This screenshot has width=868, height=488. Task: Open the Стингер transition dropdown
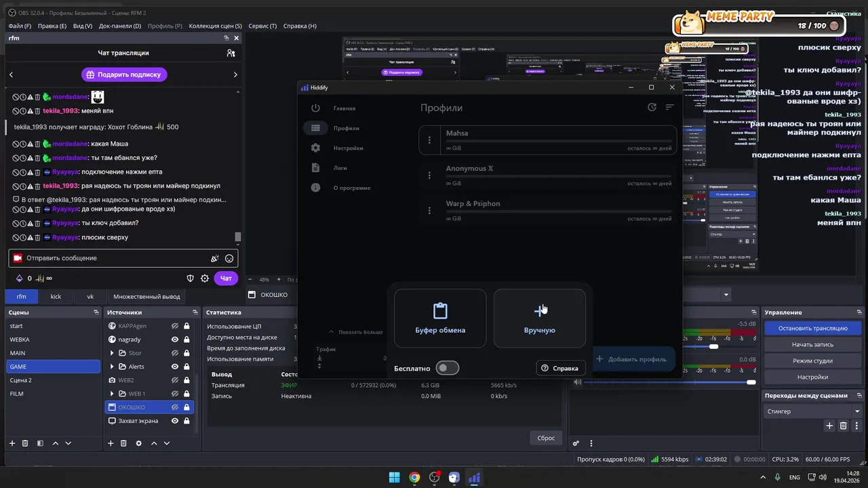(x=813, y=411)
